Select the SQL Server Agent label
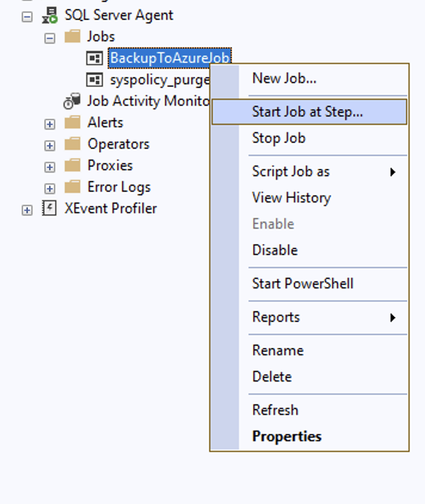425x504 pixels. (x=119, y=15)
